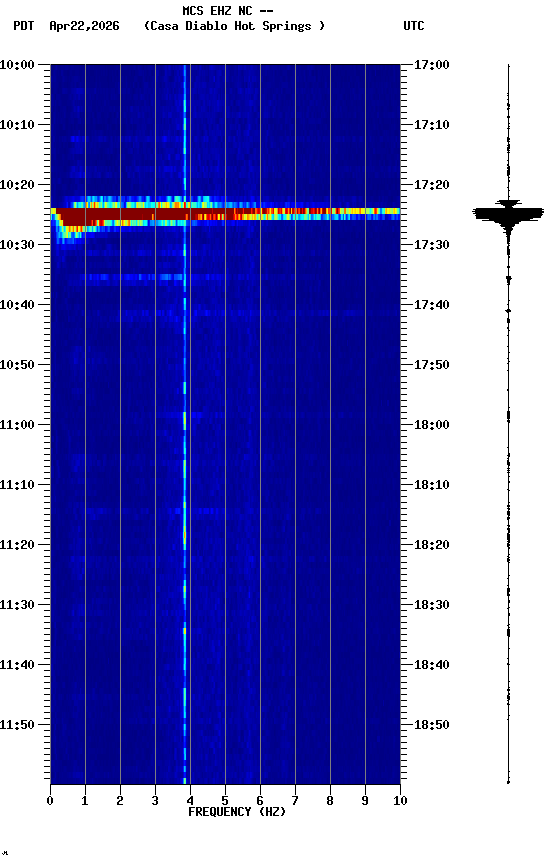Click the date "Apr22,2026"
Viewport: 552px width, 864px height.
point(84,26)
